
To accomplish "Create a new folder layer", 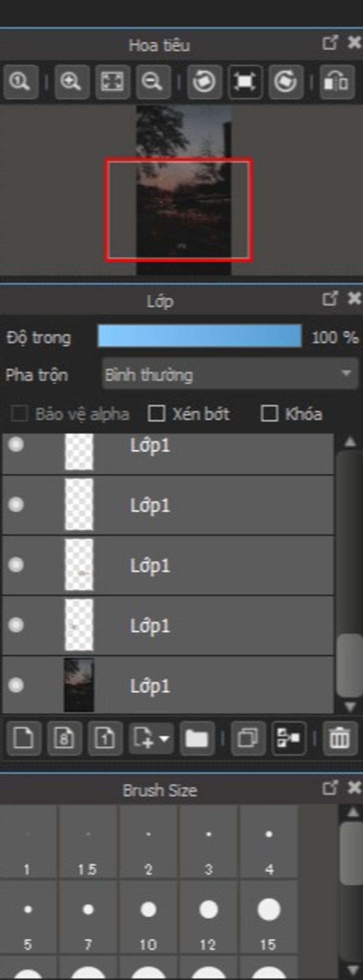I will click(x=197, y=738).
